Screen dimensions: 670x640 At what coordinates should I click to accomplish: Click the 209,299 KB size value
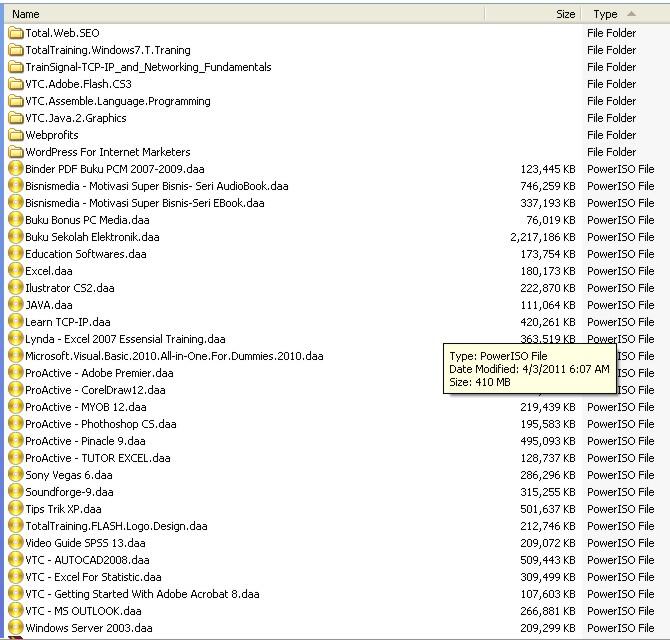(x=548, y=628)
